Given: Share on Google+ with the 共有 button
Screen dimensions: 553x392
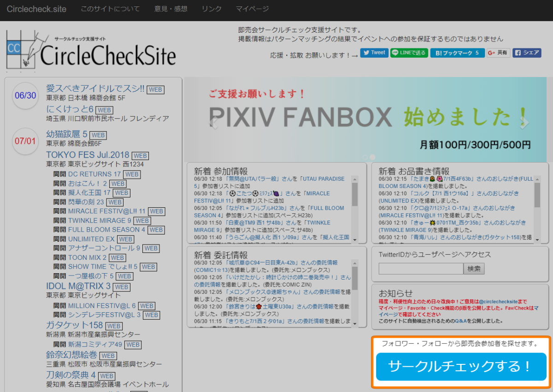Looking at the screenshot, I should click(x=498, y=53).
